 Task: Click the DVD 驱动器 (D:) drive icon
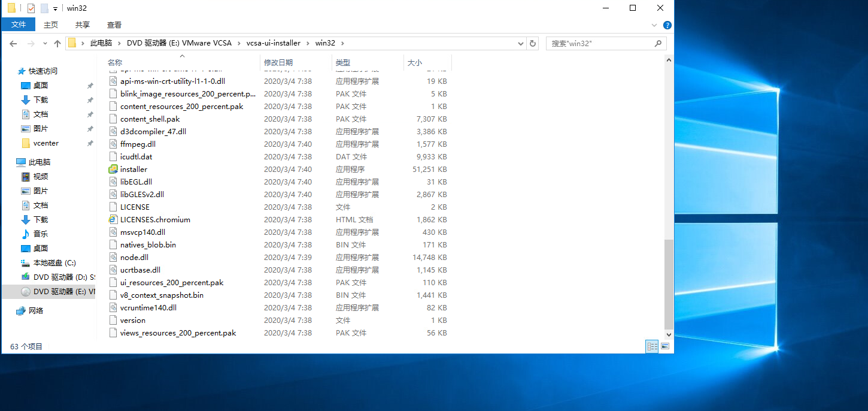tap(26, 277)
